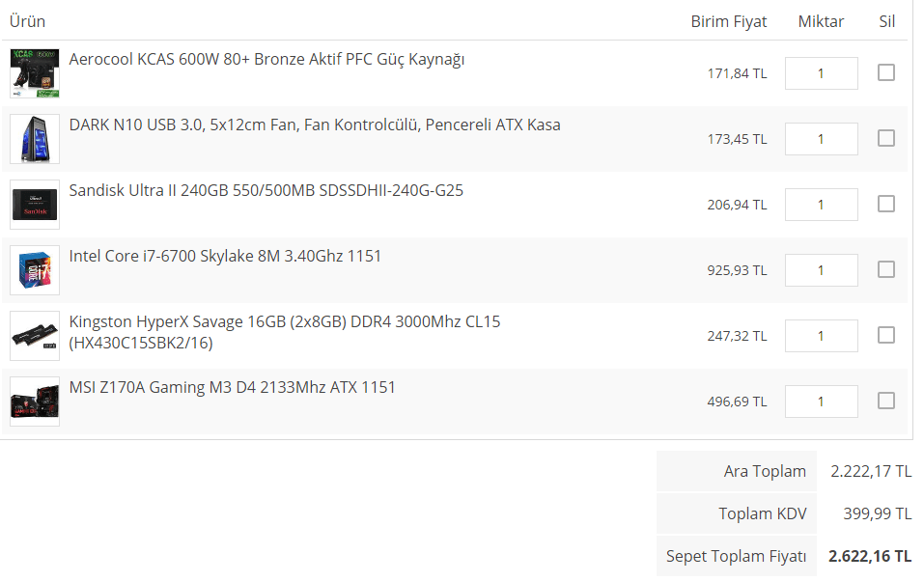Open the Sandisk Ultra II 240GB product link
Image resolution: width=924 pixels, height=582 pixels.
[x=266, y=191]
